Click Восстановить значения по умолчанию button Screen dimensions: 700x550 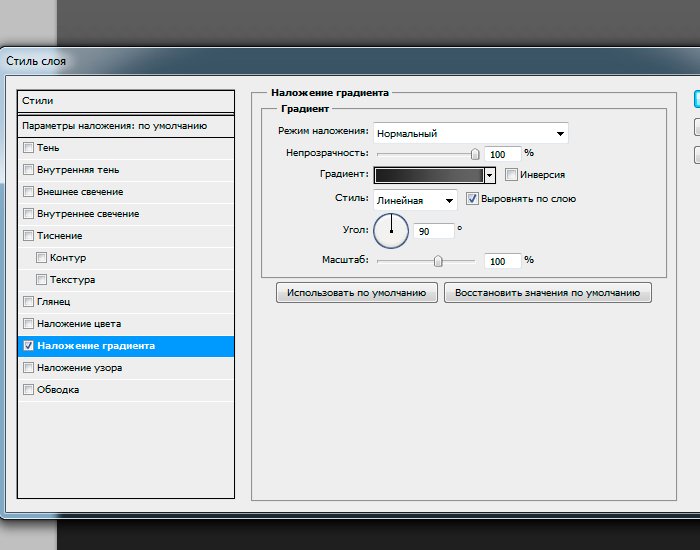click(547, 293)
